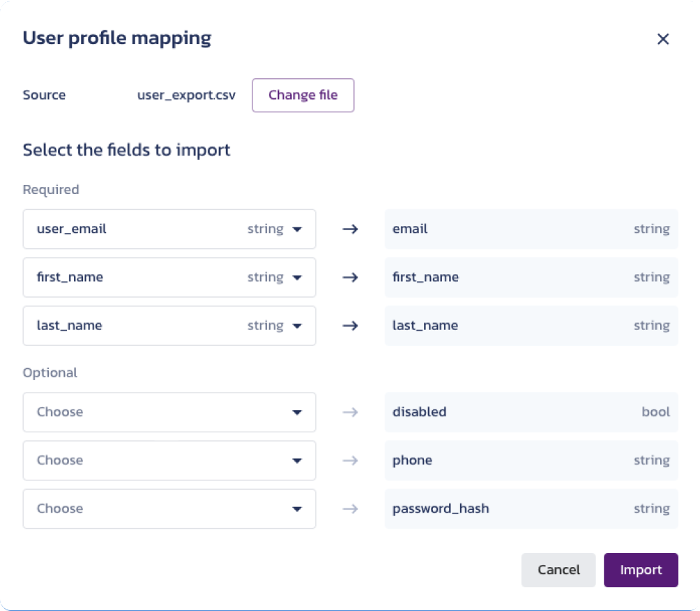
Task: Select the password_hash destination field
Action: coord(531,508)
